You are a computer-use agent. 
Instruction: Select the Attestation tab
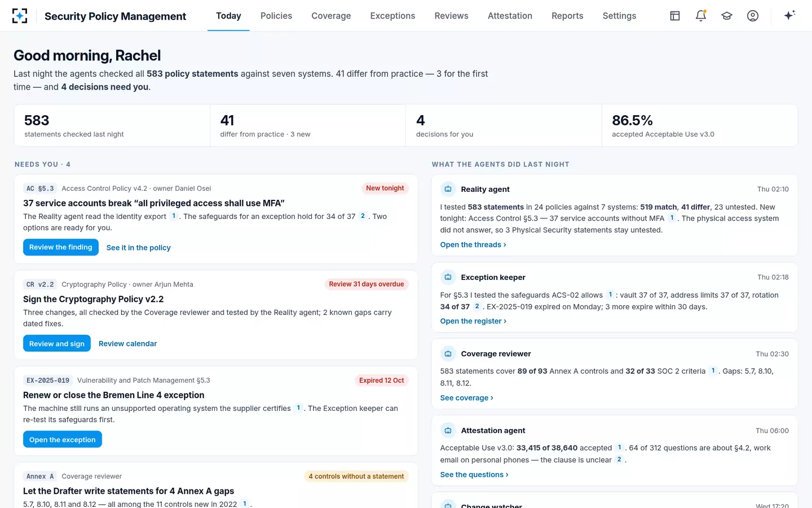point(510,16)
